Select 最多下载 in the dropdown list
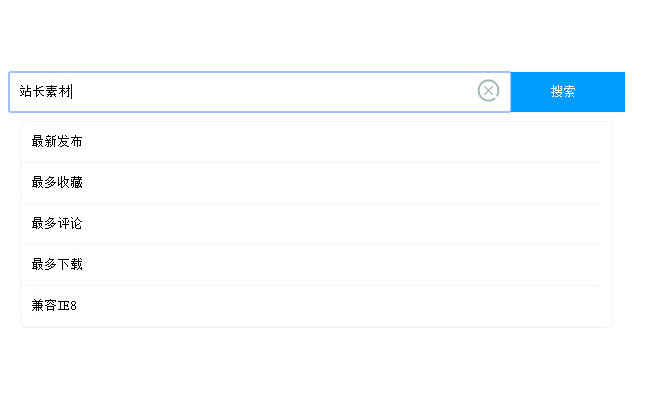This screenshot has height=400, width=650. point(58,265)
